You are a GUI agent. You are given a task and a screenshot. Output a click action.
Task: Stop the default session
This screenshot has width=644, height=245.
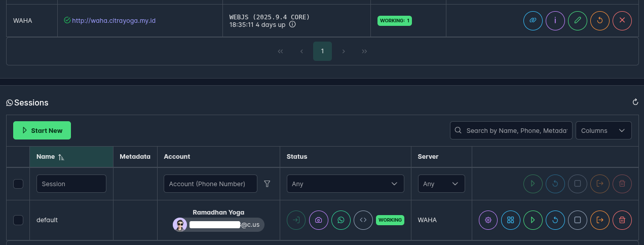[578, 220]
